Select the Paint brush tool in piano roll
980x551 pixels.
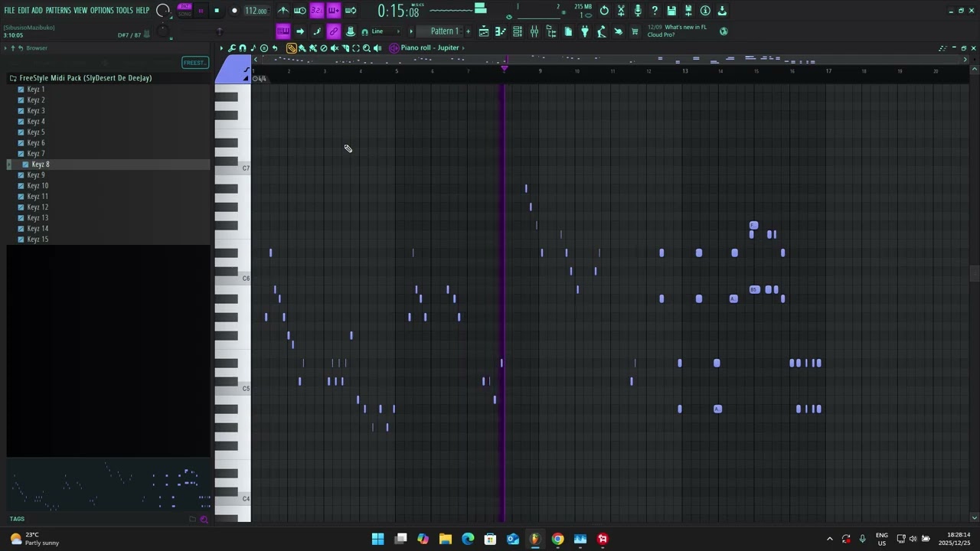point(302,48)
